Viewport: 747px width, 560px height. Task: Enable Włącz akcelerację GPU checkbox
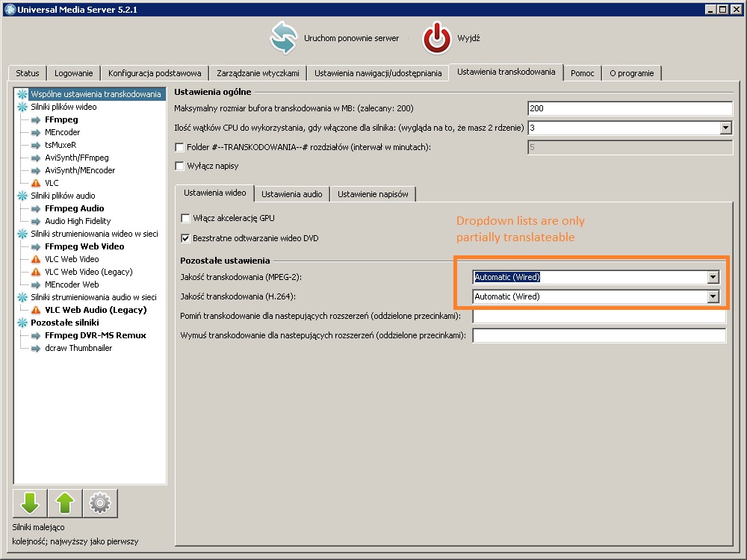click(185, 218)
